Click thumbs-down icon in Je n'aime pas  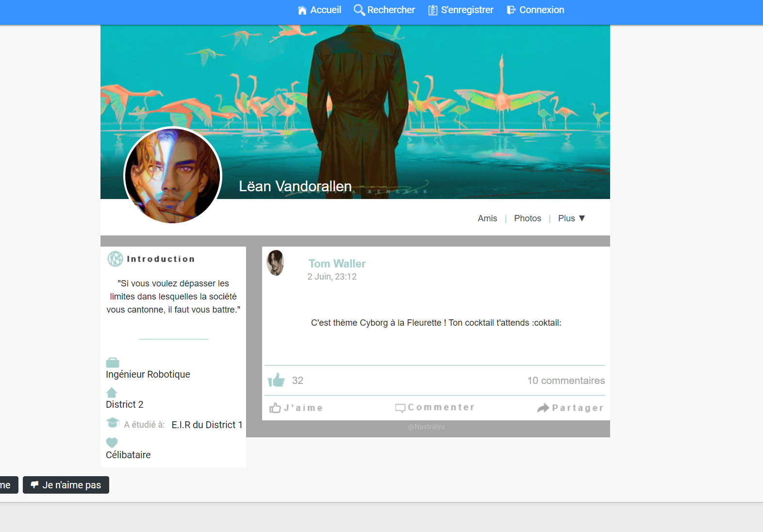click(34, 484)
